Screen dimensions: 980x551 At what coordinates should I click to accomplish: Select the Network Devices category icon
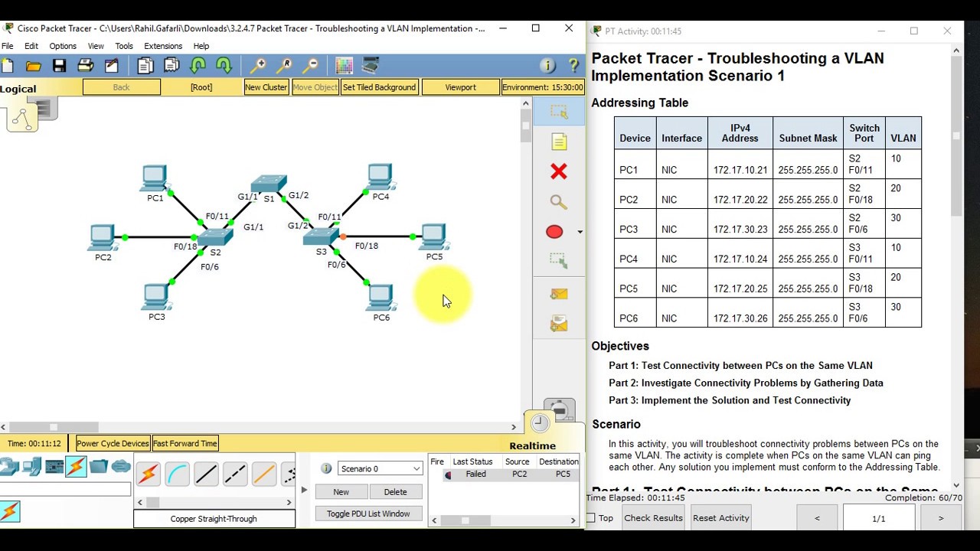click(x=9, y=466)
